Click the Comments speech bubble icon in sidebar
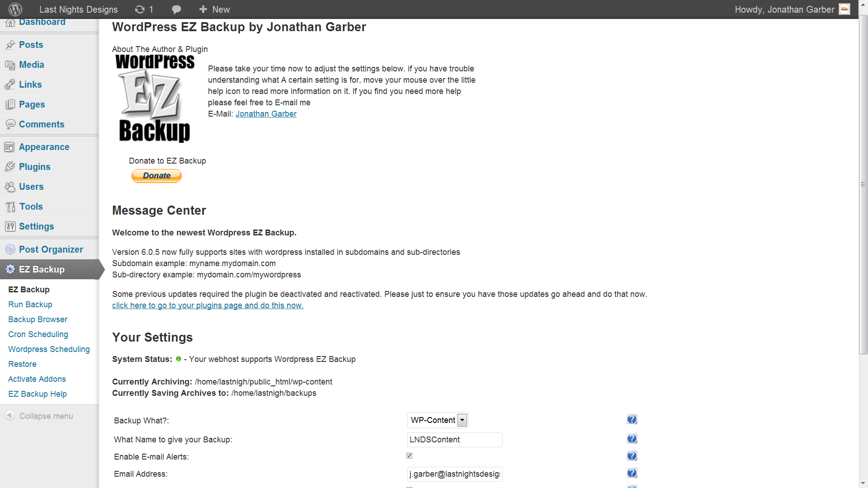The image size is (868, 488). [x=10, y=124]
